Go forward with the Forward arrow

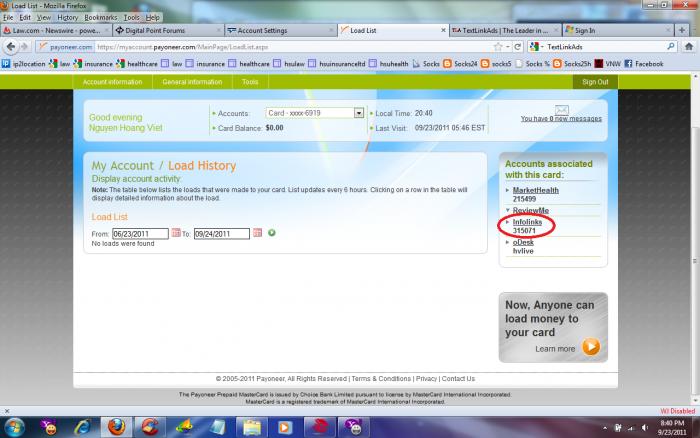(x=25, y=46)
